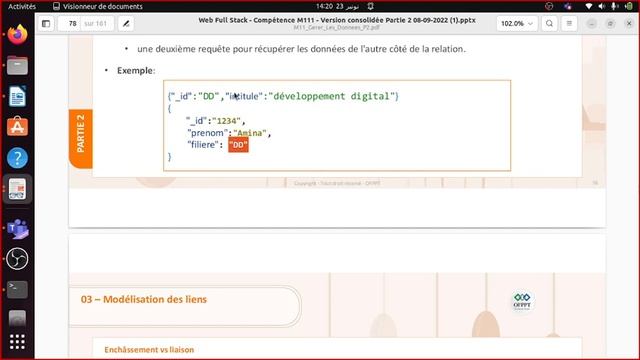Open Activités overview

(22, 6)
